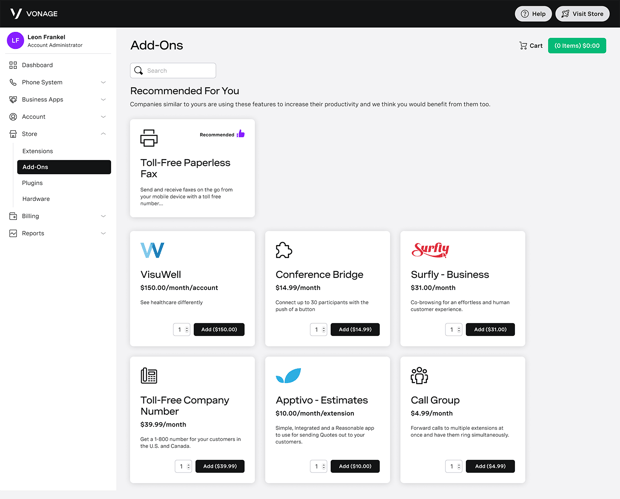Select Plugins in the Store submenu
Viewport: 620px width, 499px height.
click(32, 183)
